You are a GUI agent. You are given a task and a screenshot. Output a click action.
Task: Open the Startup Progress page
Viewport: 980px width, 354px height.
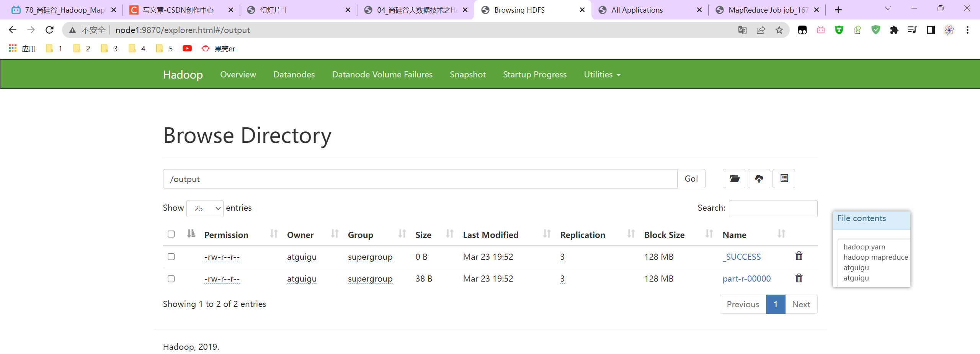coord(534,74)
